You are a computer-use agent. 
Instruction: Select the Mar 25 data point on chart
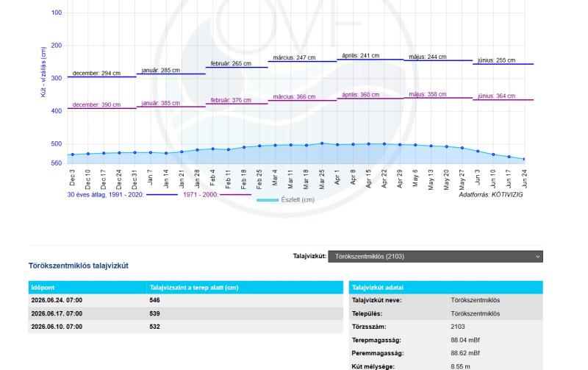click(x=322, y=143)
